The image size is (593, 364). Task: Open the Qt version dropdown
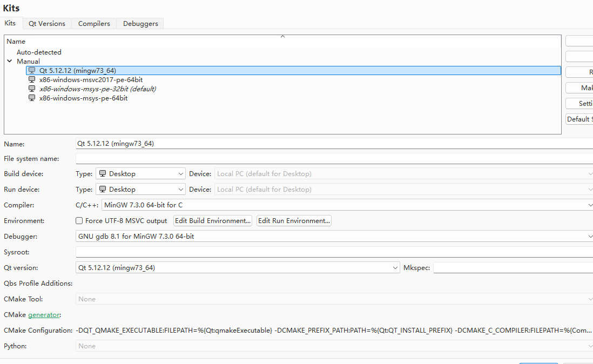point(238,268)
